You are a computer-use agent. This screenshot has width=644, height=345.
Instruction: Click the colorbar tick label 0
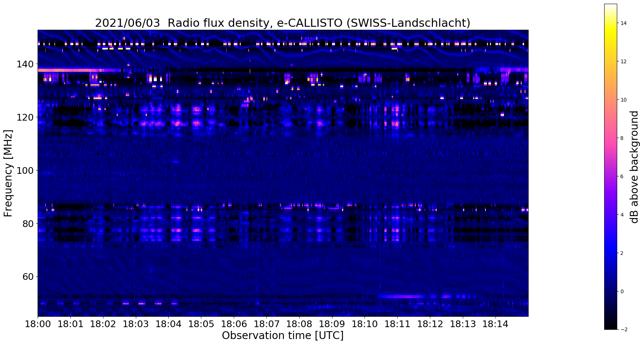tap(621, 291)
